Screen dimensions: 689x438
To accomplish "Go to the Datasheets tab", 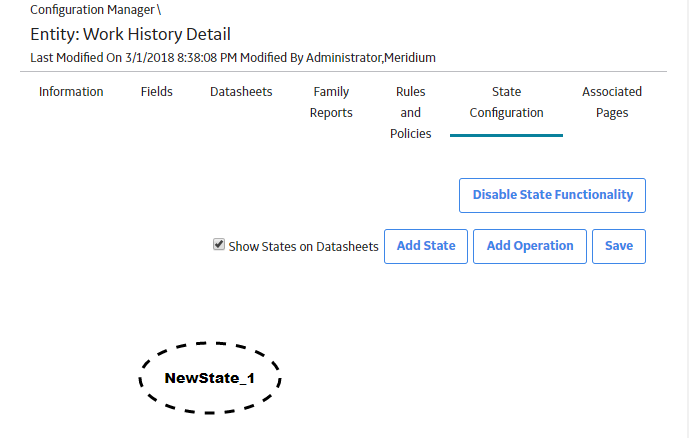I will coord(241,92).
